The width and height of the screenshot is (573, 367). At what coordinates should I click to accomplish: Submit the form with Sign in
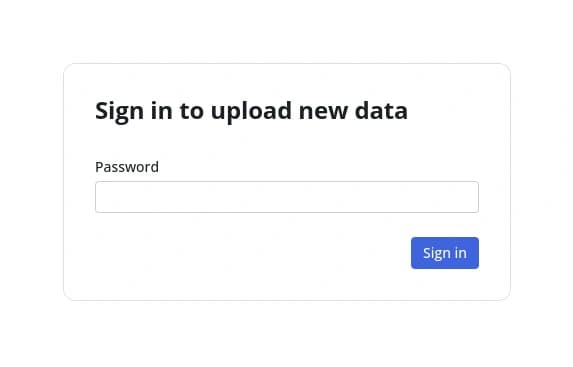click(445, 253)
